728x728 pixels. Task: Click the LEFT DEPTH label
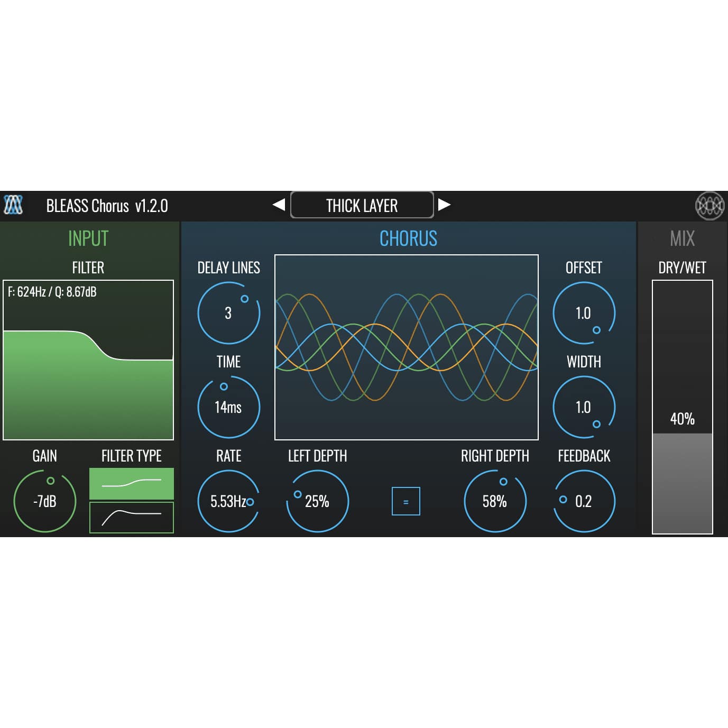(x=317, y=456)
